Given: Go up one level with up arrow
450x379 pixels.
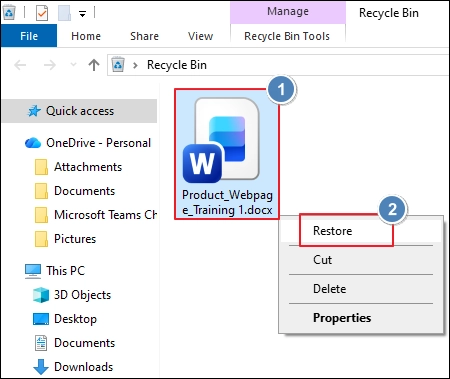Looking at the screenshot, I should [x=94, y=65].
